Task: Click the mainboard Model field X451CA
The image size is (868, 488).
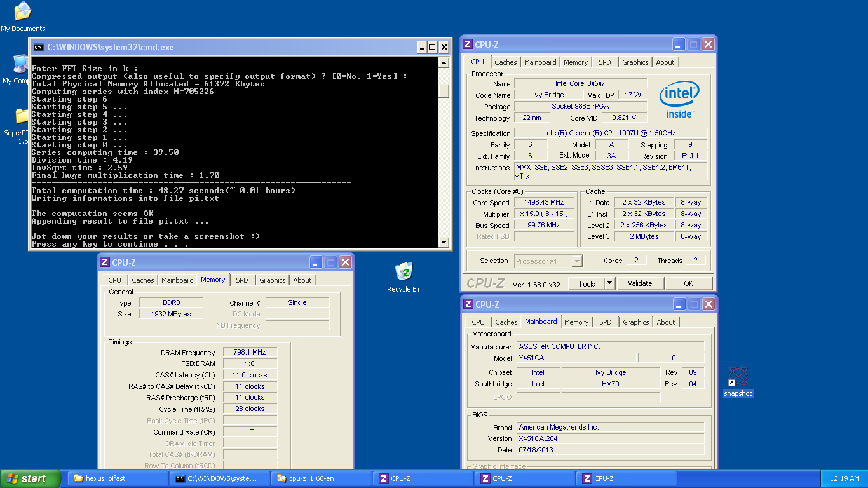Action: pos(576,358)
